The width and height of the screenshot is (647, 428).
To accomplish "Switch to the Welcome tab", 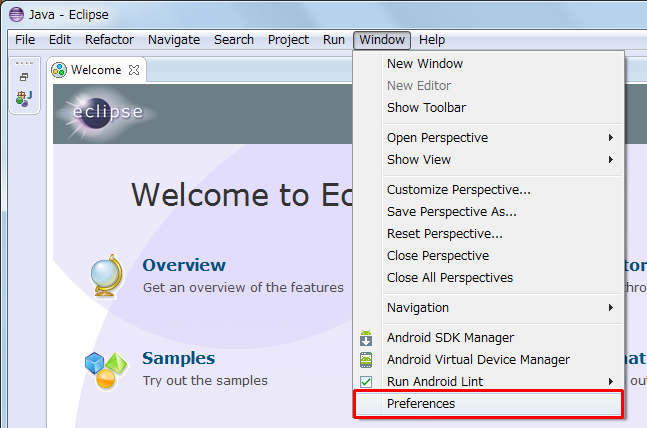I will (96, 70).
